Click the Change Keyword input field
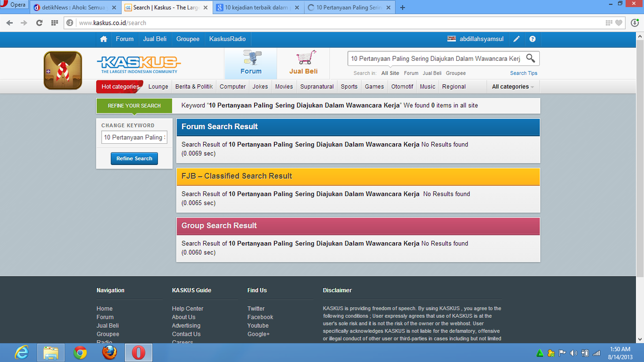Image resolution: width=644 pixels, height=362 pixels. 134,137
